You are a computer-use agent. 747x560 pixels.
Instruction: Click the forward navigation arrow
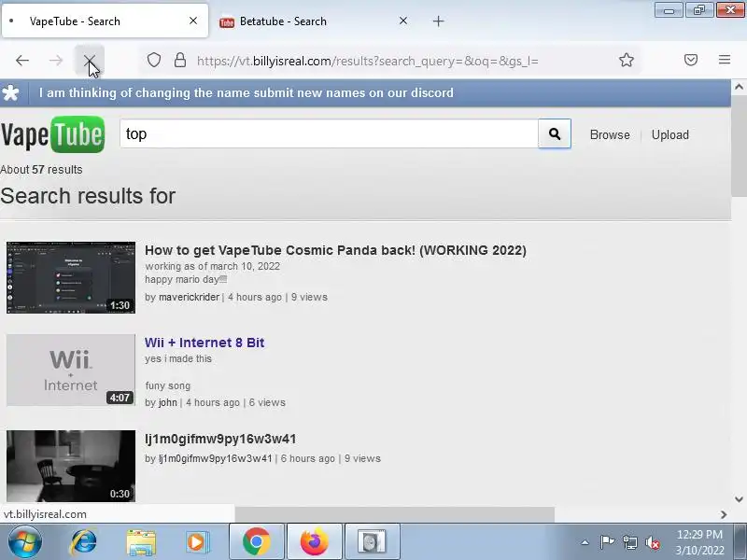click(56, 61)
